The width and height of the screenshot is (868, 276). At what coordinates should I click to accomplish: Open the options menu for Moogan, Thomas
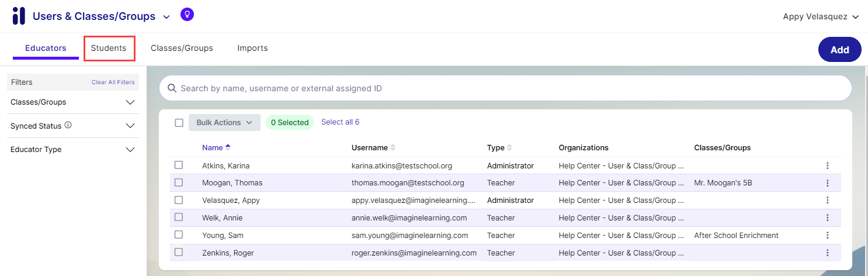click(x=827, y=183)
